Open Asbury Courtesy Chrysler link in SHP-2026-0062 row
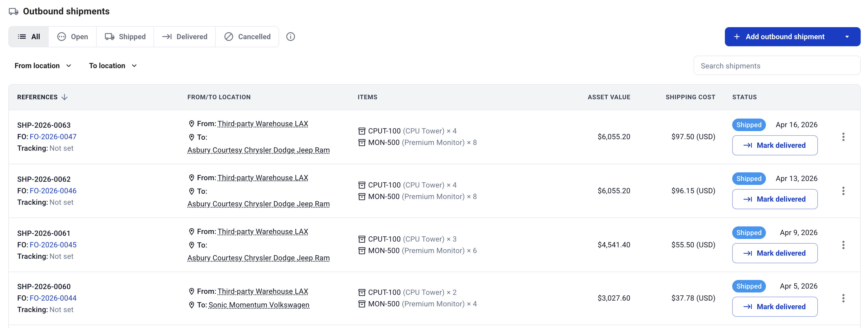The height and width of the screenshot is (328, 868). [259, 204]
